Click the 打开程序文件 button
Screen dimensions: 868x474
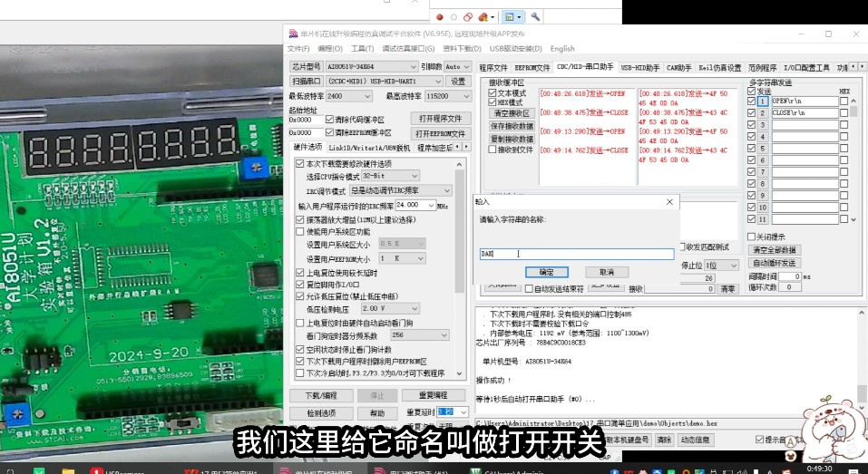(x=441, y=119)
